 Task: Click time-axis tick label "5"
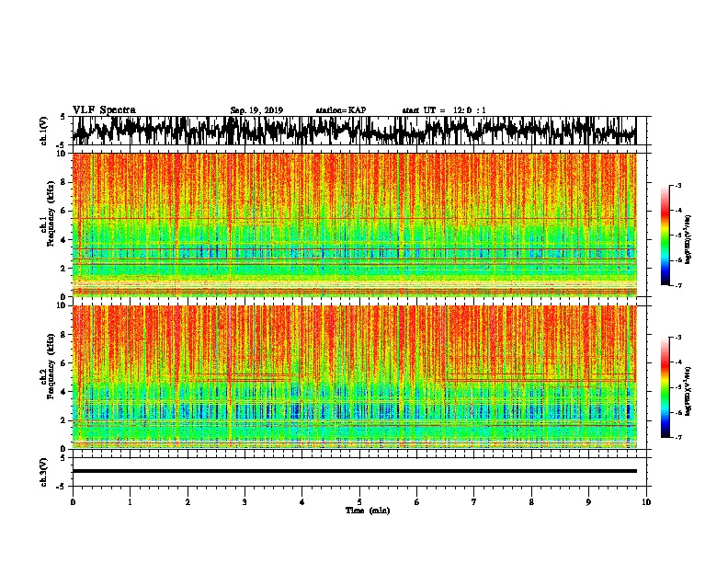[x=359, y=501]
